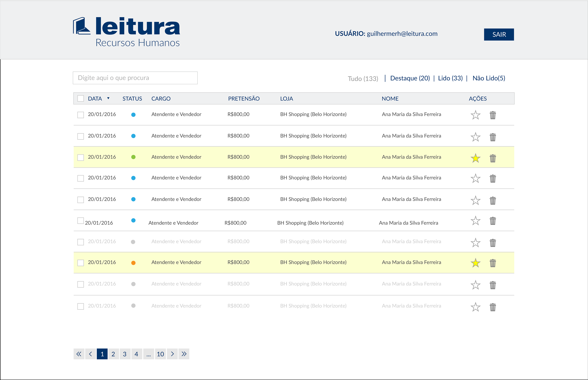Remove star from orange-status row

pyautogui.click(x=475, y=263)
